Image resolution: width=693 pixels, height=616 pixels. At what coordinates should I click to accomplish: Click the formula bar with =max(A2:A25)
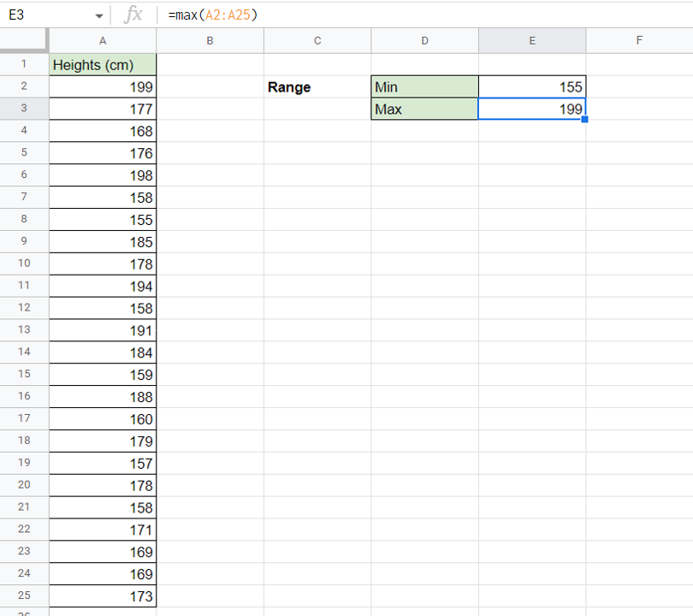coord(424,15)
